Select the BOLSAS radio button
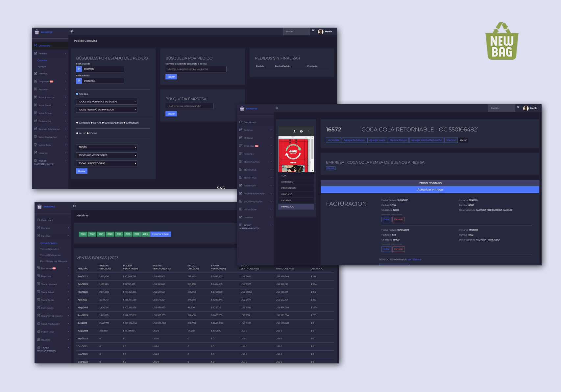Image resolution: width=561 pixels, height=392 pixels. tap(77, 94)
